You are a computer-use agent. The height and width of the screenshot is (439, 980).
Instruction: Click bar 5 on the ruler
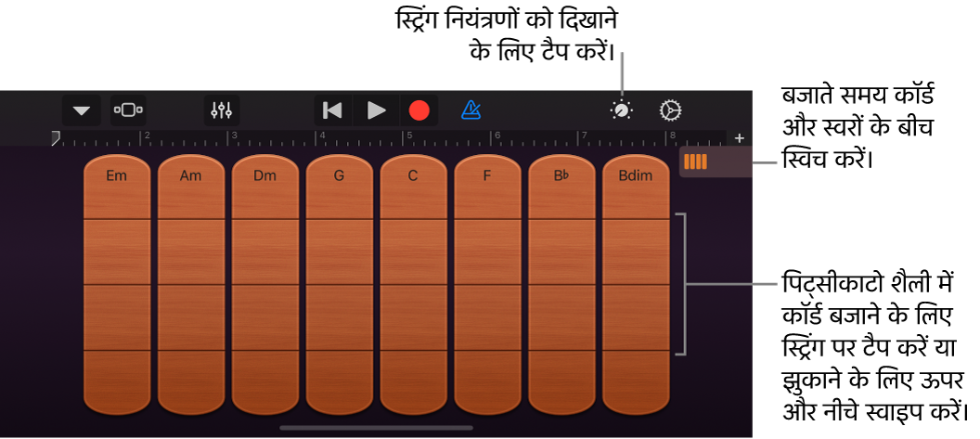point(406,138)
